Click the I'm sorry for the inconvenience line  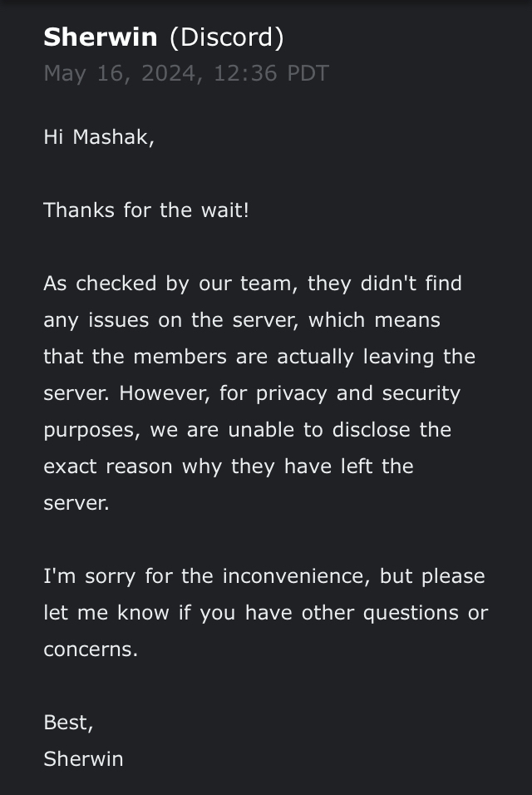[x=264, y=576]
